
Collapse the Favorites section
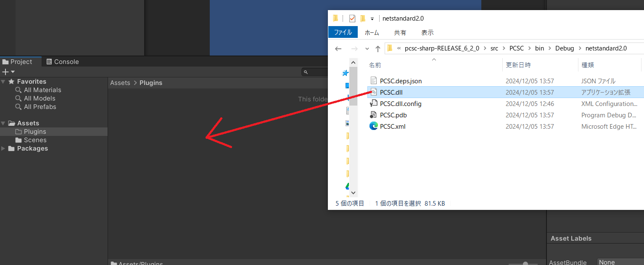(3, 82)
